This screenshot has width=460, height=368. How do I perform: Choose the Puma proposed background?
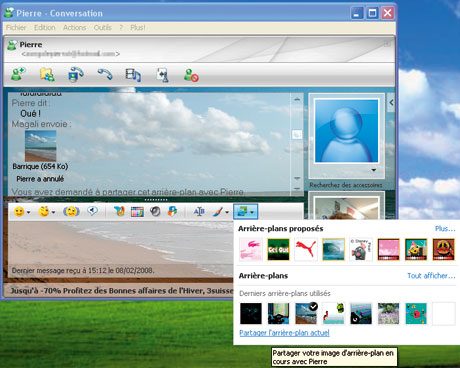click(306, 249)
